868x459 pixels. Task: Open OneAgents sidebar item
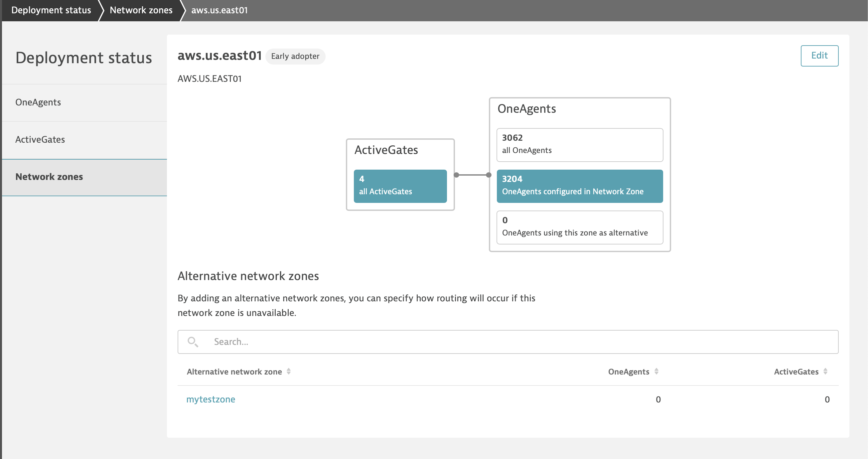coord(84,102)
